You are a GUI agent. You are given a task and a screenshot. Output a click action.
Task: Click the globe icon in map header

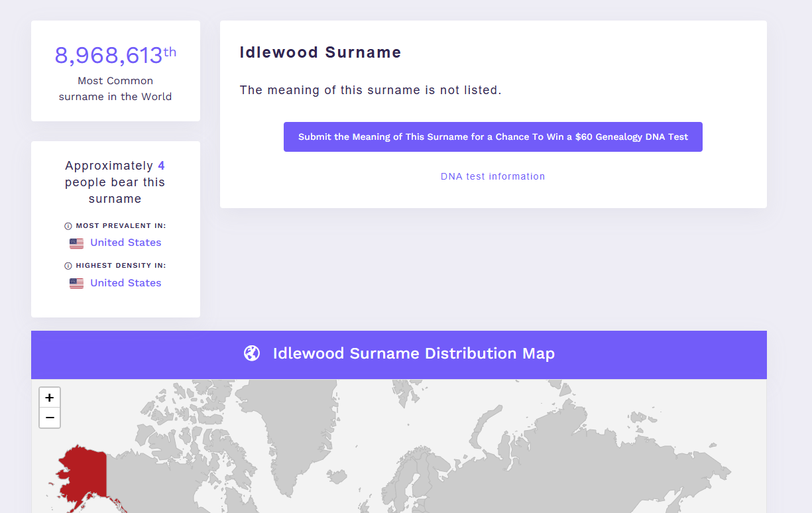pyautogui.click(x=252, y=353)
